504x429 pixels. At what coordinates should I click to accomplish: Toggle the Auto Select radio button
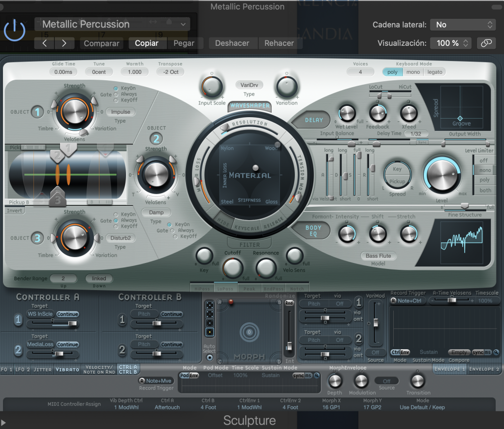pos(210,358)
